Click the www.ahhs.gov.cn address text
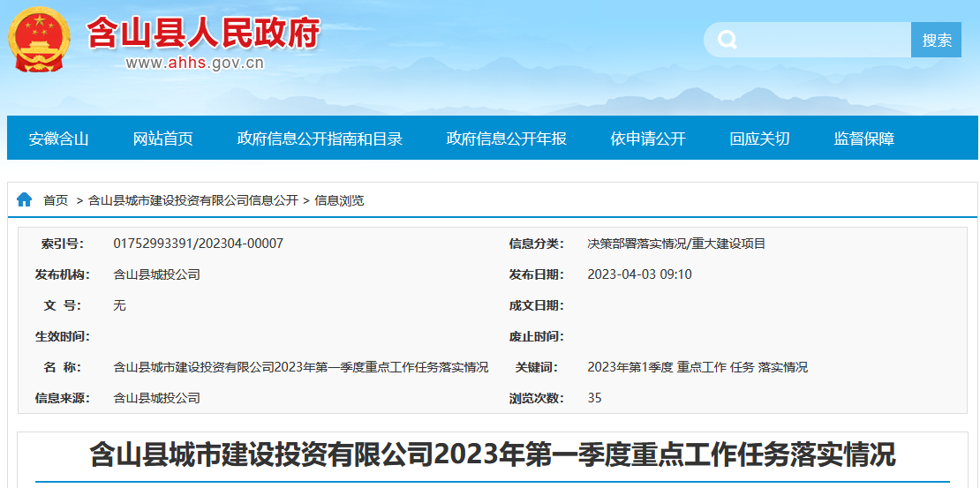Image resolution: width=980 pixels, height=488 pixels. click(194, 64)
